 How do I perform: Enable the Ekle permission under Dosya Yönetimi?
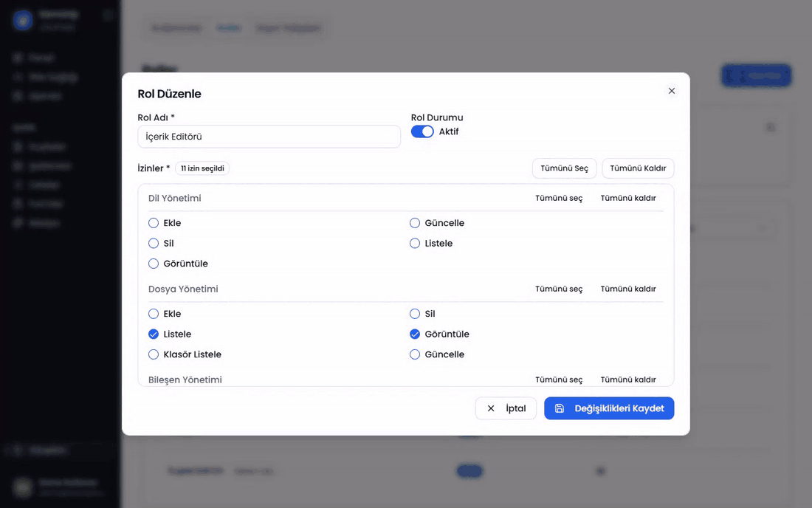154,314
